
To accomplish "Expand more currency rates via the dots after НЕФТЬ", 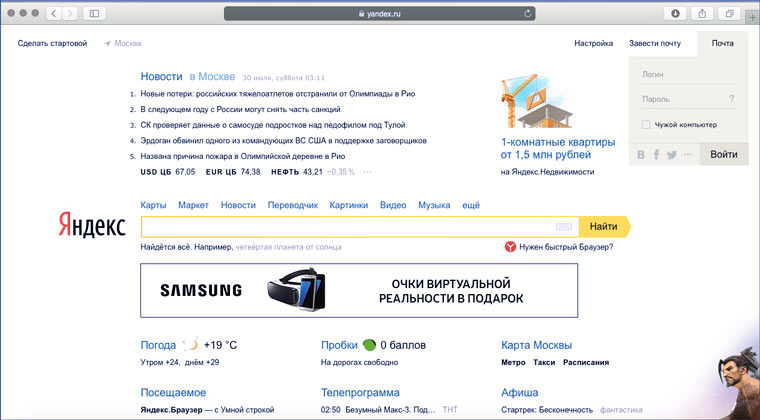I will 367,171.
